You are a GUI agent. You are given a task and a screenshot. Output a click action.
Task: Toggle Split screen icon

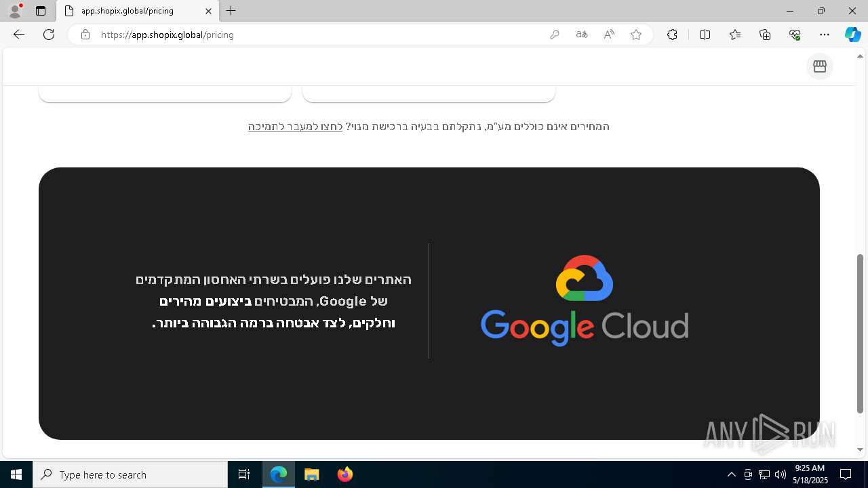pos(705,35)
